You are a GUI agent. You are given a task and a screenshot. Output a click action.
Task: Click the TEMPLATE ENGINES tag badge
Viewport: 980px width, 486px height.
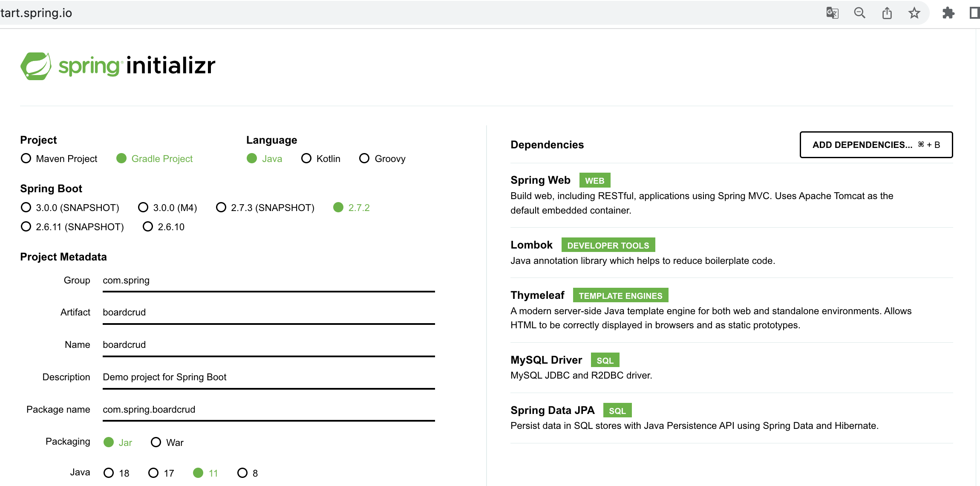620,295
